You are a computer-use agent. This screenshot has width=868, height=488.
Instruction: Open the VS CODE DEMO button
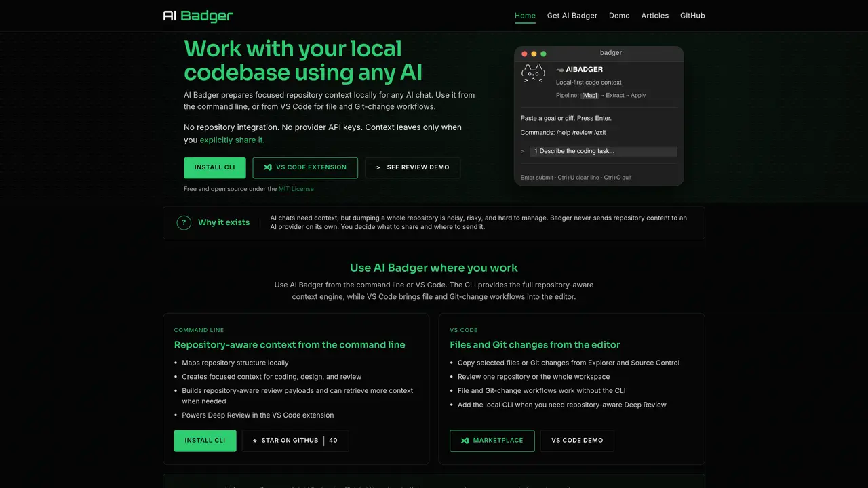[x=577, y=441]
